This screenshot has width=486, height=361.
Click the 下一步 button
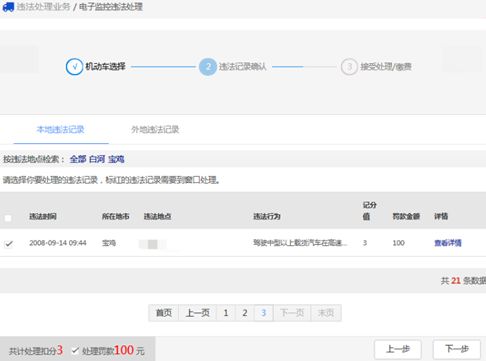pyautogui.click(x=457, y=349)
